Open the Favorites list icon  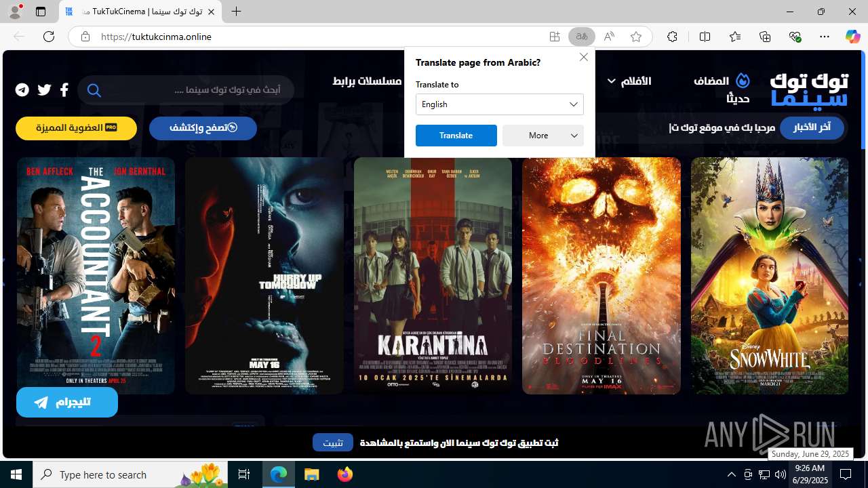735,37
